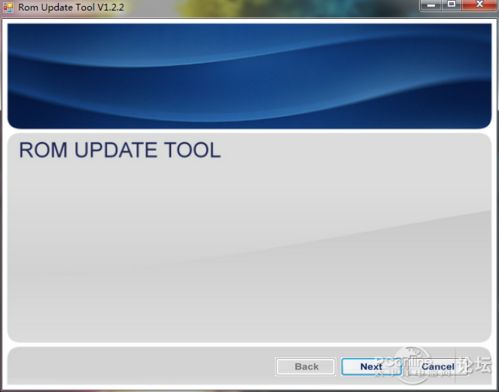Close the Rom Update Tool window
This screenshot has height=392, width=499.
479,5
